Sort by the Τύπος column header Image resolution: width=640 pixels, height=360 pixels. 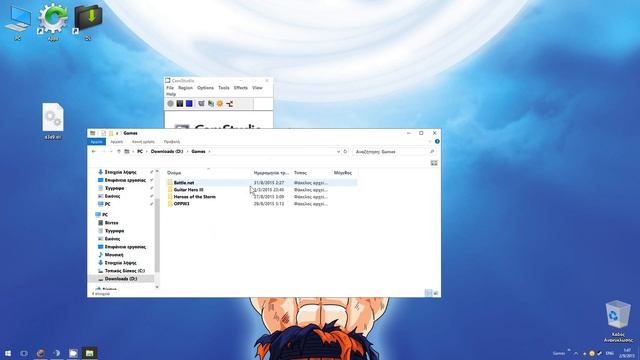click(300, 173)
